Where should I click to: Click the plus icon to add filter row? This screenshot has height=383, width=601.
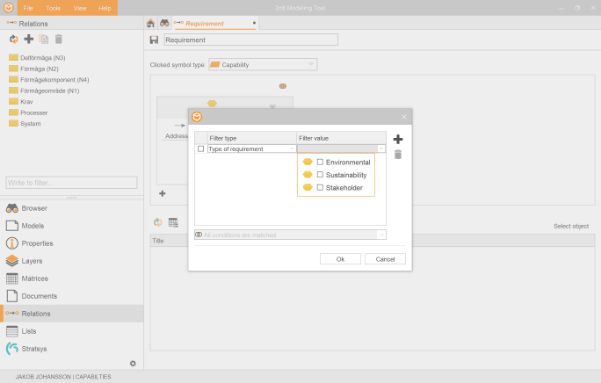coord(398,139)
